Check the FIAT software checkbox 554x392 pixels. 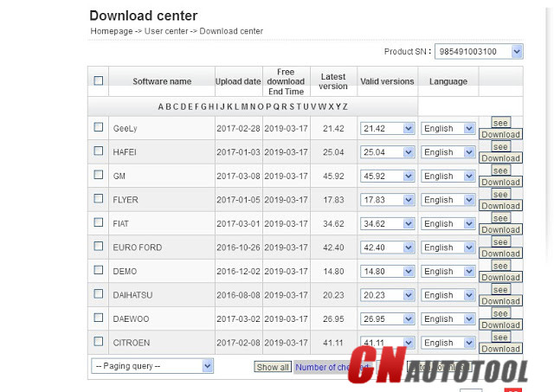point(99,222)
